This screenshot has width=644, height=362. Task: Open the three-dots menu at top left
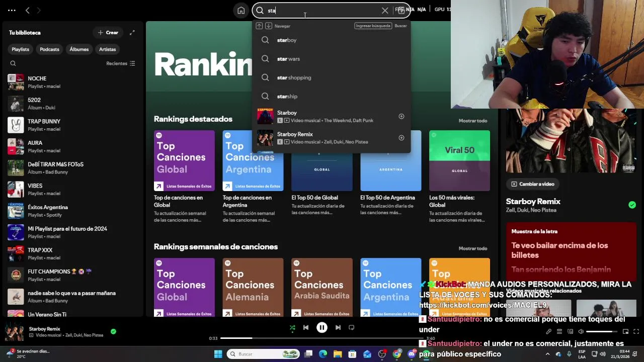(12, 10)
